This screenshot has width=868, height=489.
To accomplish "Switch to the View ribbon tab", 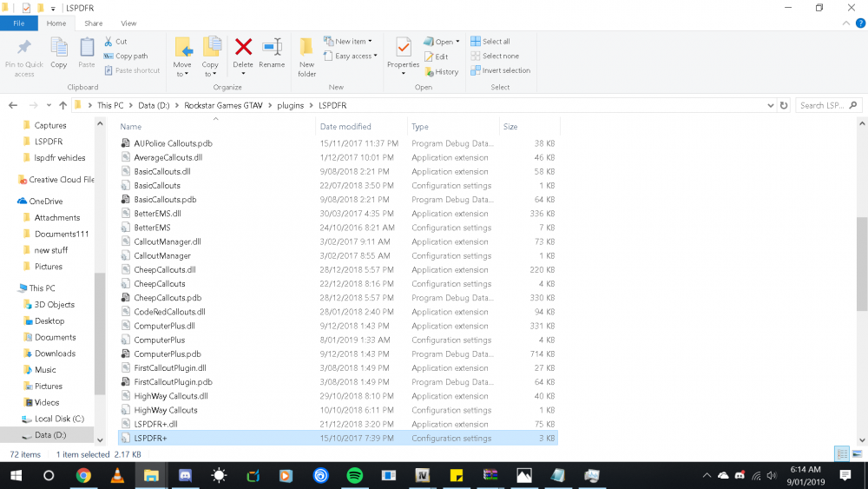I will (128, 23).
